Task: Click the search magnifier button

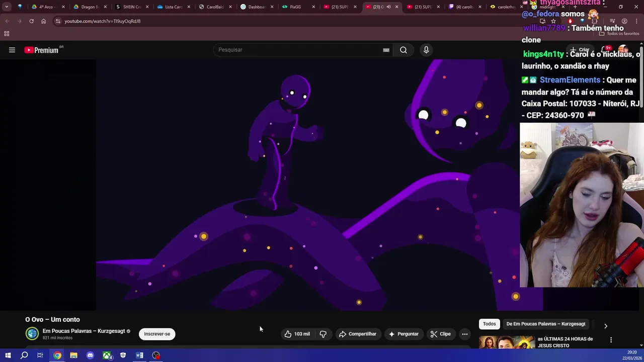Action: tap(404, 50)
